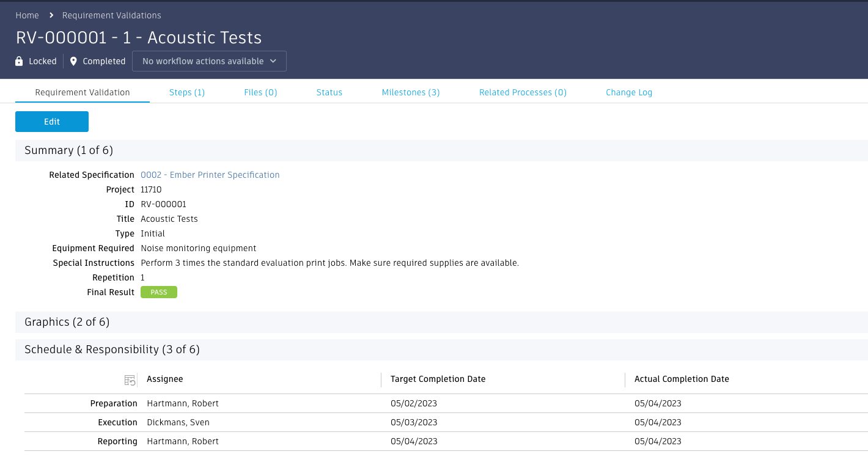Screen dimensions: 868x476
Task: Go to Requirement Validations breadcrumb
Action: tap(112, 15)
